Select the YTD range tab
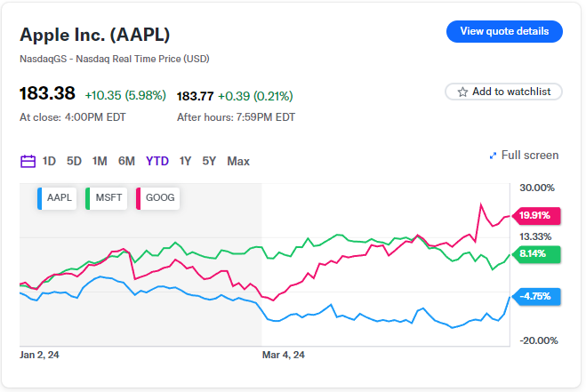 pyautogui.click(x=157, y=161)
